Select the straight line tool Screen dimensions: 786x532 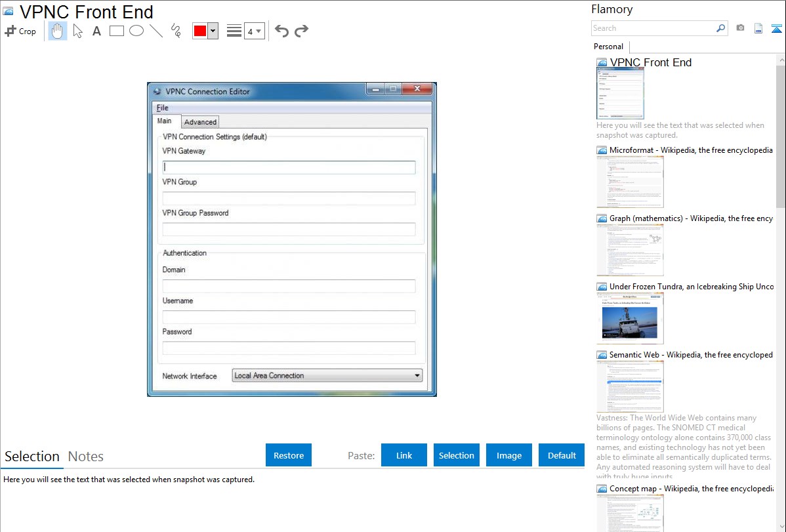click(x=156, y=31)
